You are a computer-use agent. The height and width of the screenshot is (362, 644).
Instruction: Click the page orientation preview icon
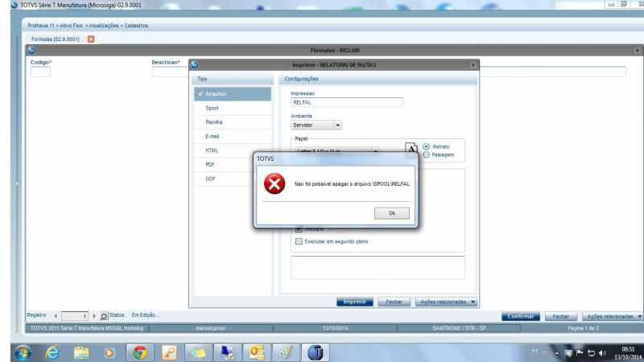click(x=411, y=148)
